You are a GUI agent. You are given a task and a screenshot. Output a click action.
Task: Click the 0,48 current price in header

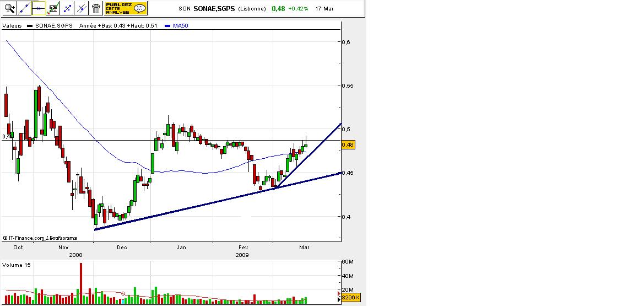point(278,8)
